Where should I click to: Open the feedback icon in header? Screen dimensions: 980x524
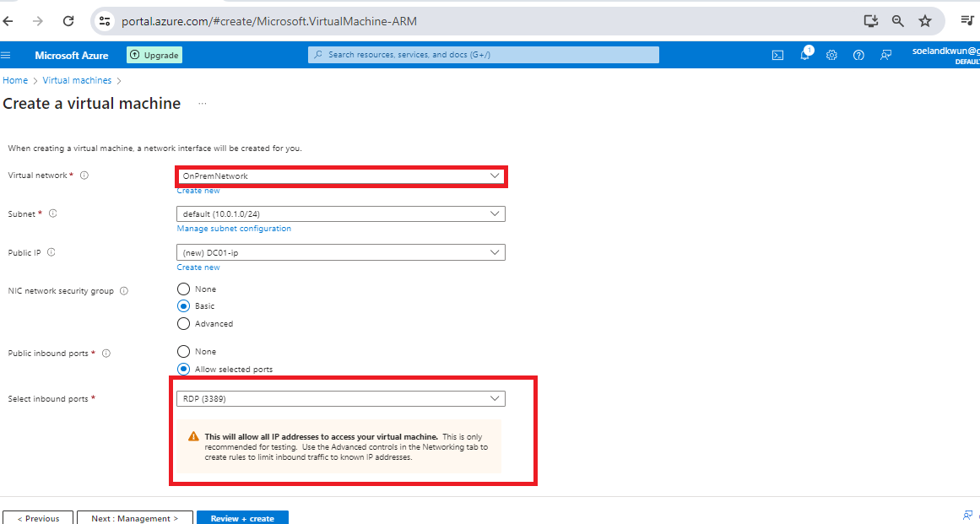tap(885, 55)
